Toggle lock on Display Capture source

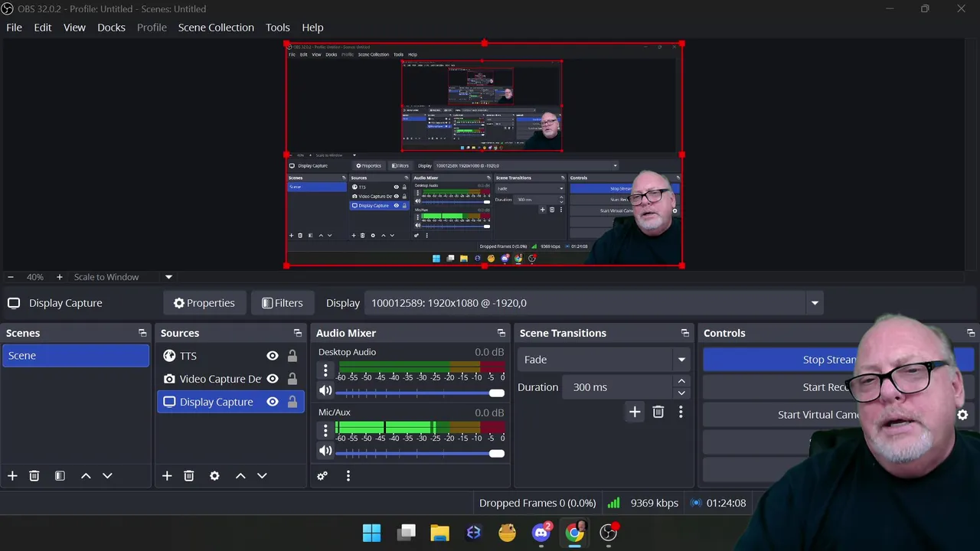(292, 402)
